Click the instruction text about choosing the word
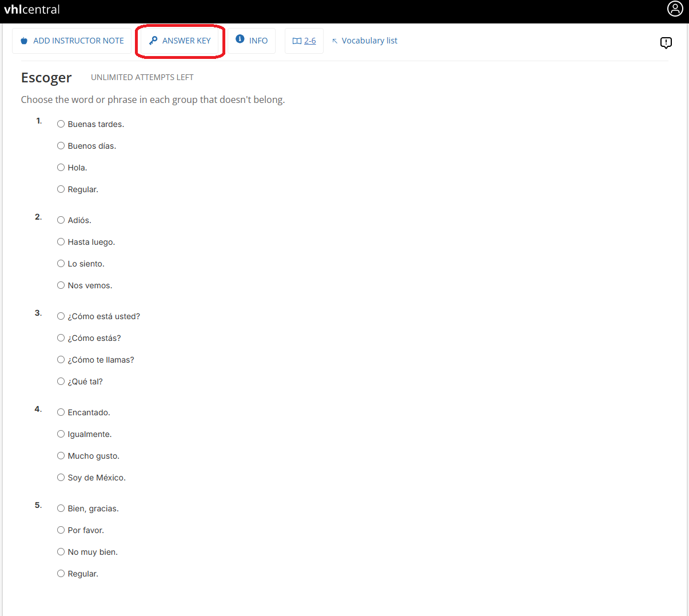The width and height of the screenshot is (689, 616). coord(153,100)
